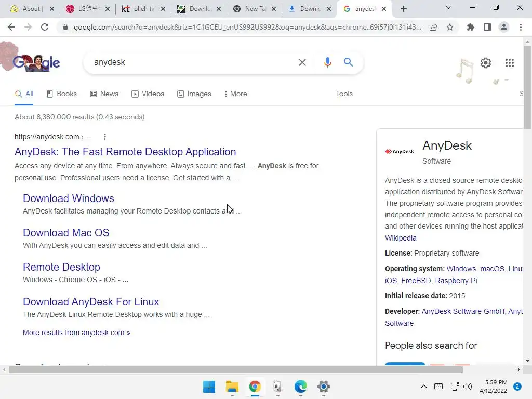Open the volume control in system tray
Viewport: 532px width, 399px height.
pyautogui.click(x=468, y=387)
